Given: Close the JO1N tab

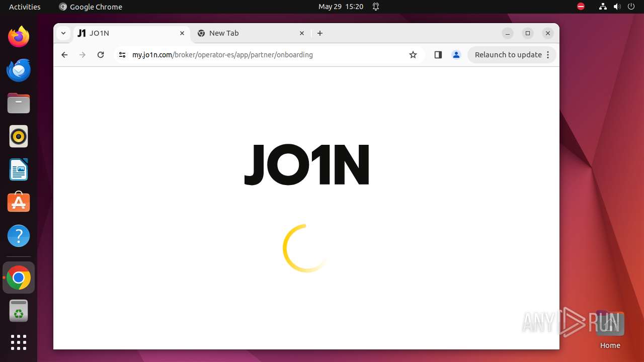Looking at the screenshot, I should click(x=182, y=33).
